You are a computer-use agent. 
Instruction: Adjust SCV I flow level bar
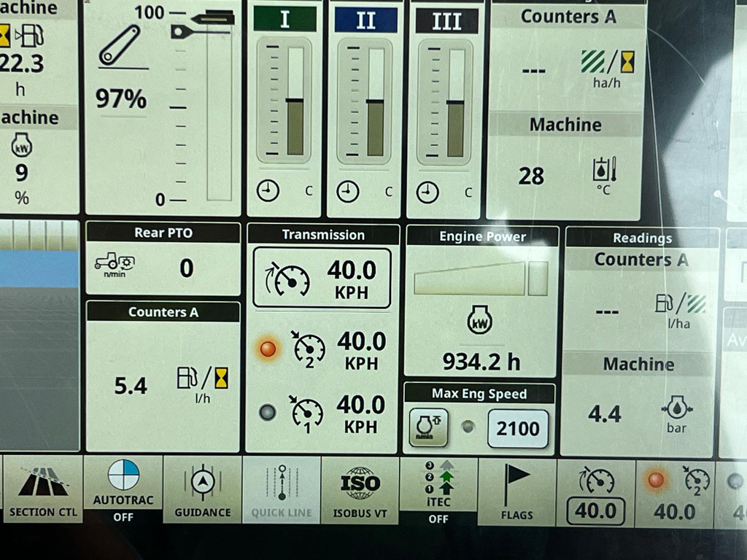[x=295, y=101]
